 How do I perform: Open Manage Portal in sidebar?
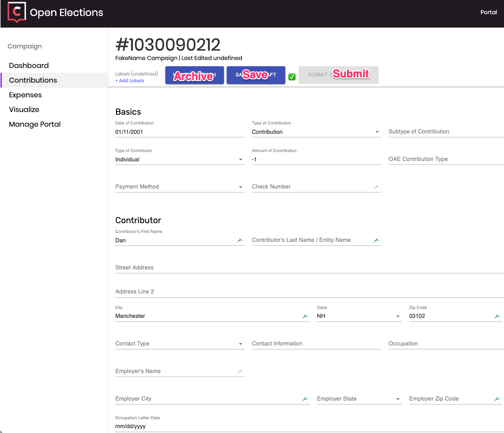35,124
